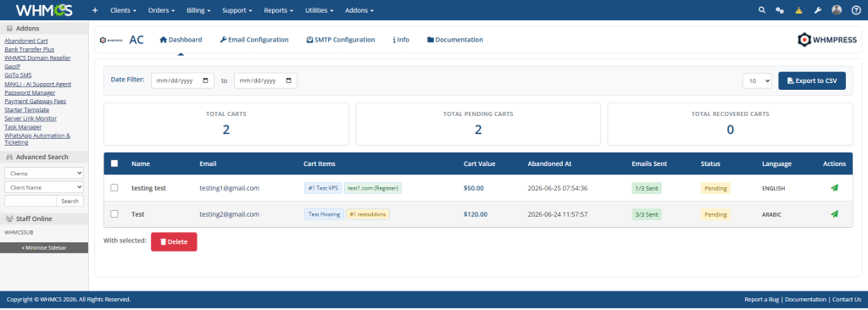
Task: Open the Client Name search field dropdown
Action: tap(44, 187)
